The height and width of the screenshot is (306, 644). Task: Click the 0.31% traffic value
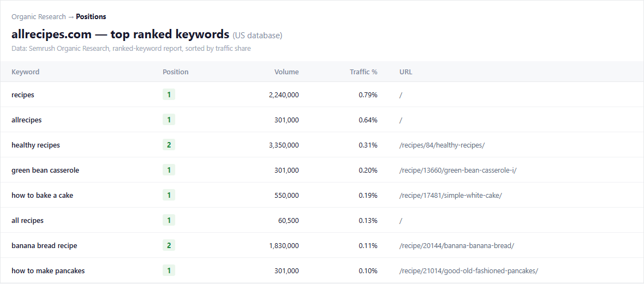(368, 145)
